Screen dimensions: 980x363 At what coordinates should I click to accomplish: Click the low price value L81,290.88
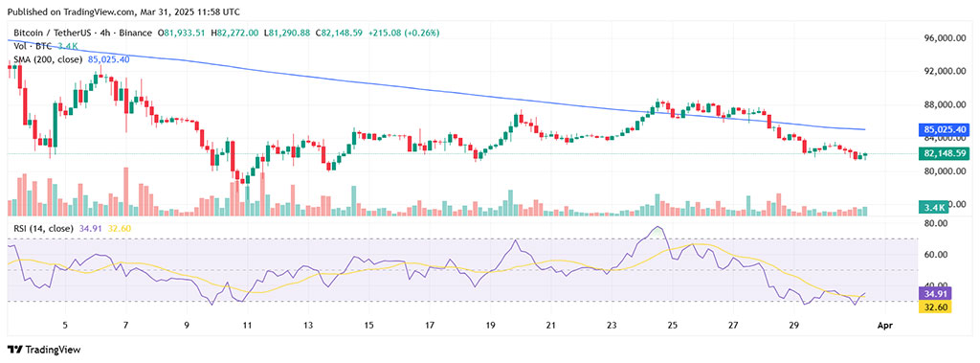[287, 33]
